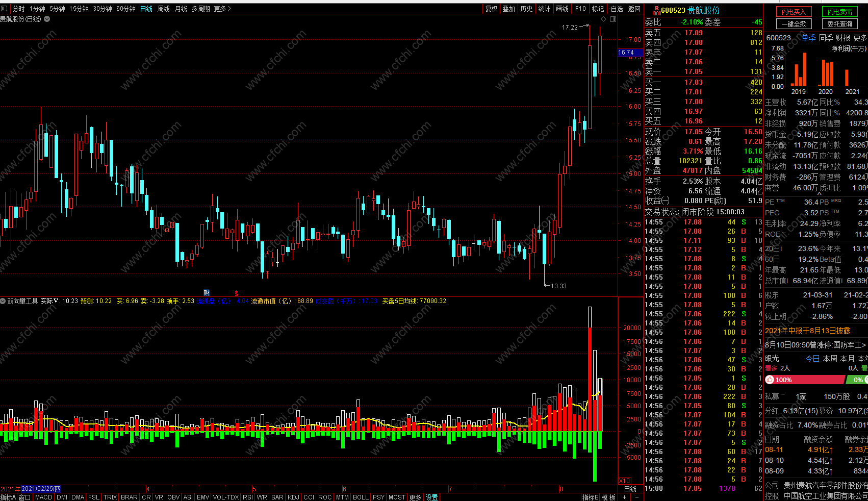Expand 更多 indicators list
Viewport: 868px width, 501px height.
coord(415,497)
